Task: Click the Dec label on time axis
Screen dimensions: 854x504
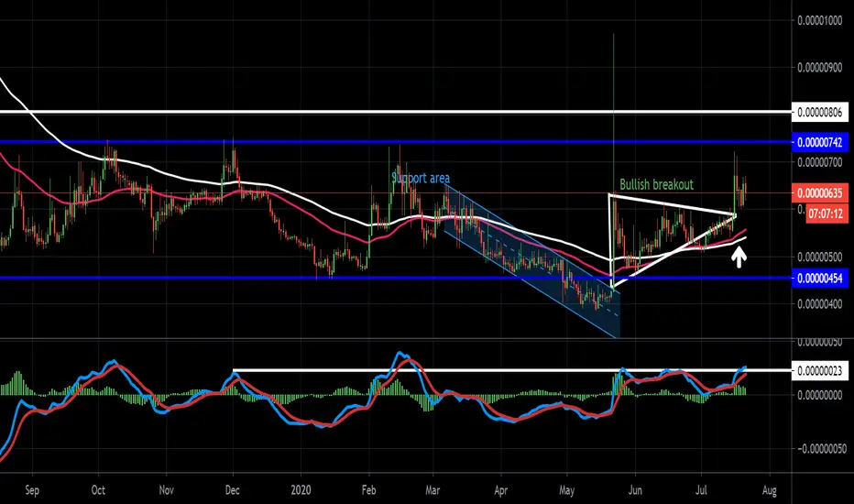Action: [233, 490]
